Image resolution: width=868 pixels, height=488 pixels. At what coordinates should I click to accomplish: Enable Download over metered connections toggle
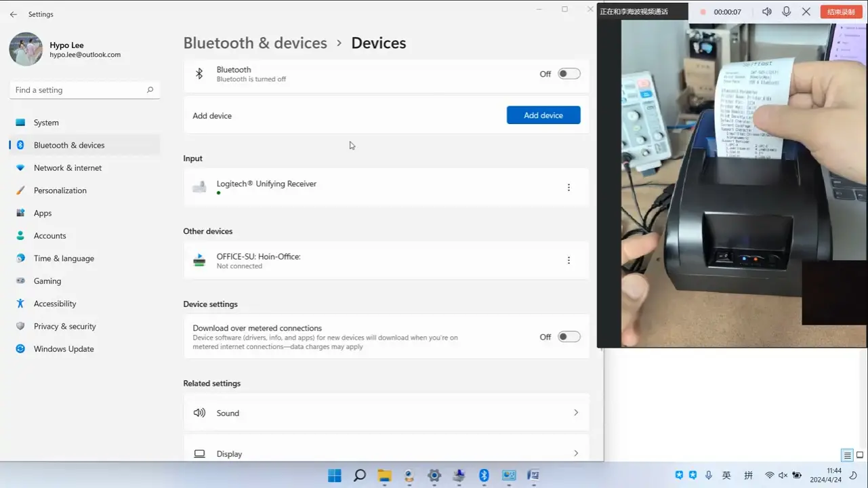click(x=569, y=337)
